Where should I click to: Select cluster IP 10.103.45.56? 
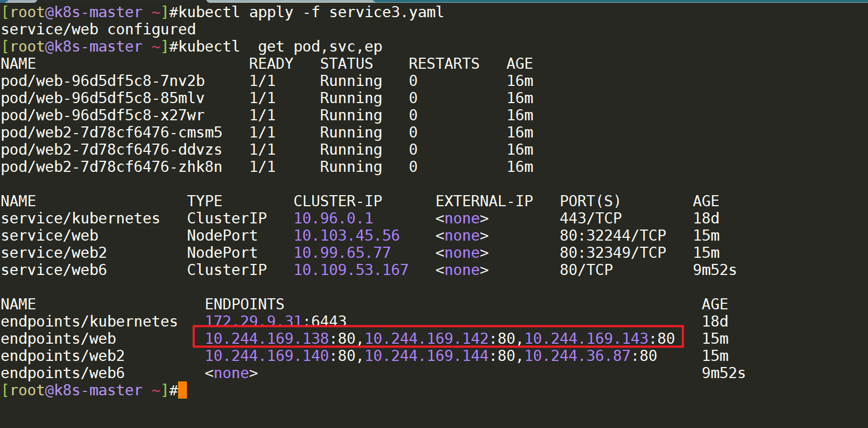[x=347, y=236]
